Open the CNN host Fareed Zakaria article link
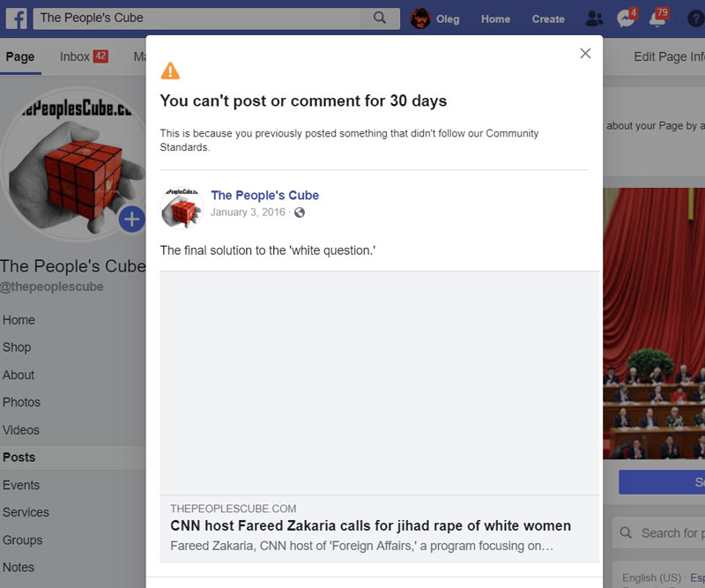This screenshot has height=588, width=705. (370, 525)
